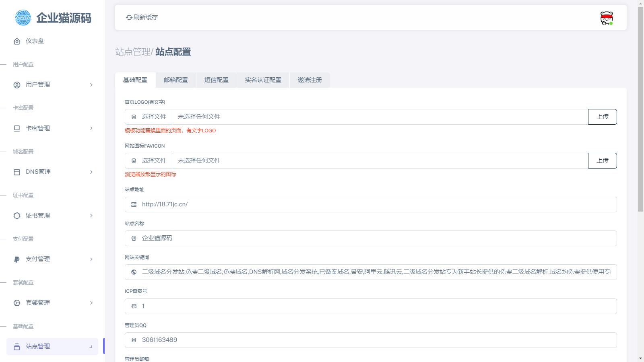The width and height of the screenshot is (644, 362).
Task: Expand the 证书管理 submenu chevron
Action: [x=91, y=216]
